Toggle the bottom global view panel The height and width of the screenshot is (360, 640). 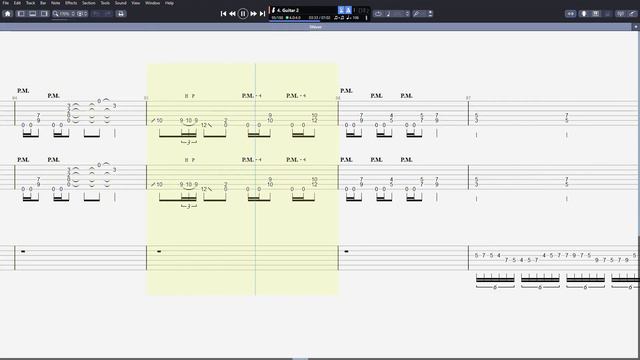click(32, 13)
